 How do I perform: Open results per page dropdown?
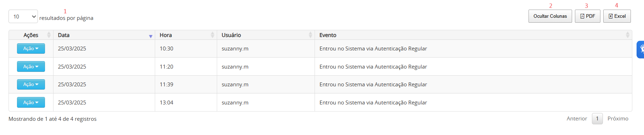[x=23, y=16]
